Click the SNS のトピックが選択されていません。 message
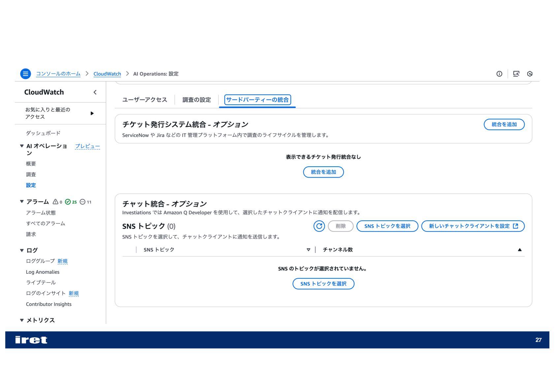555x392 pixels. click(323, 269)
